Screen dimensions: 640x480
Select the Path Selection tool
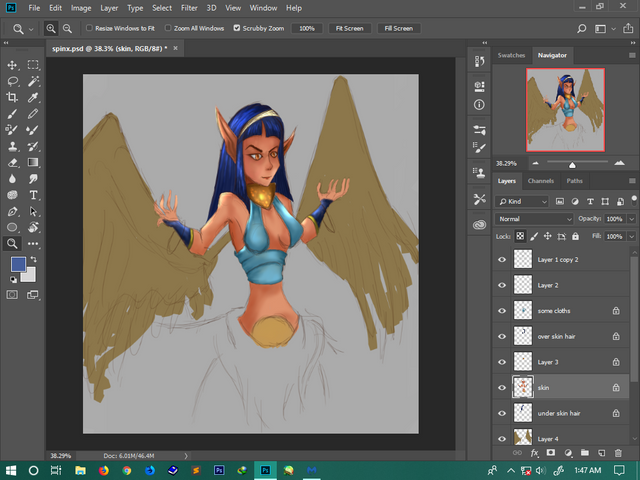coord(33,211)
